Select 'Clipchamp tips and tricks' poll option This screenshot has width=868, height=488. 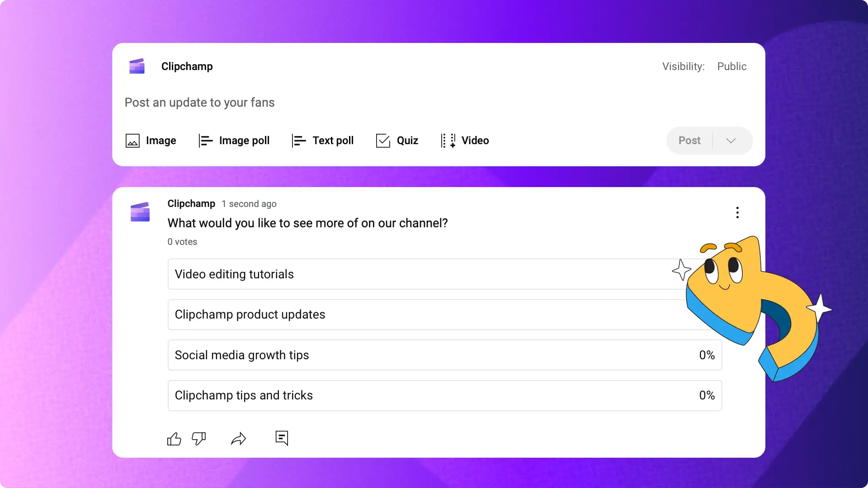[x=444, y=395]
